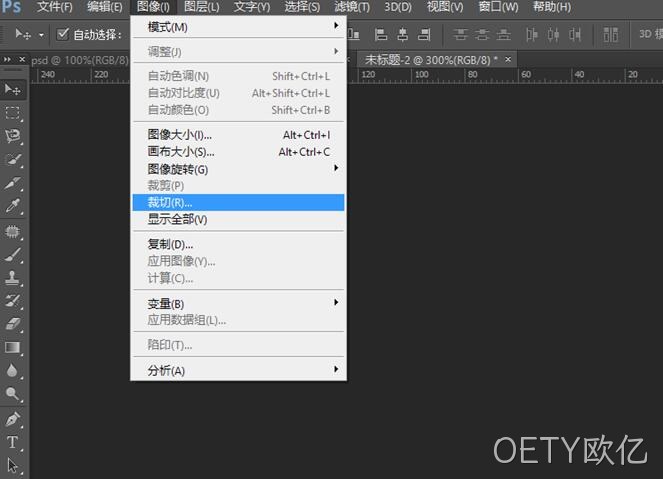The height and width of the screenshot is (479, 663).
Task: Choose 裁切(R)... menu item
Action: point(238,203)
